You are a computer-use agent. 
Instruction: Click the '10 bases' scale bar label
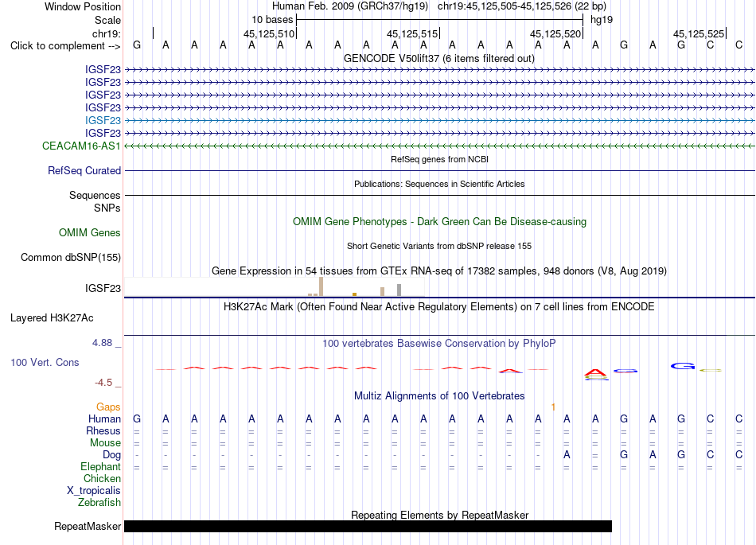(272, 20)
